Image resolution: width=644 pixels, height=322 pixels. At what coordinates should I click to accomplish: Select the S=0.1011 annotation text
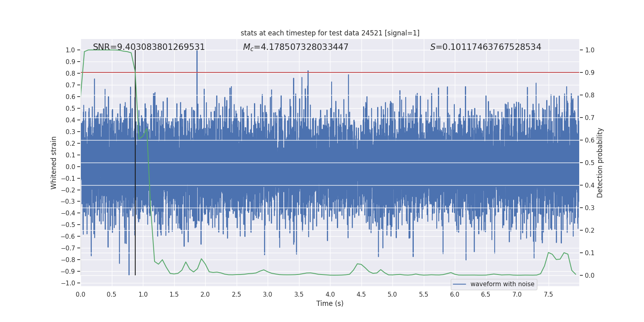(485, 47)
